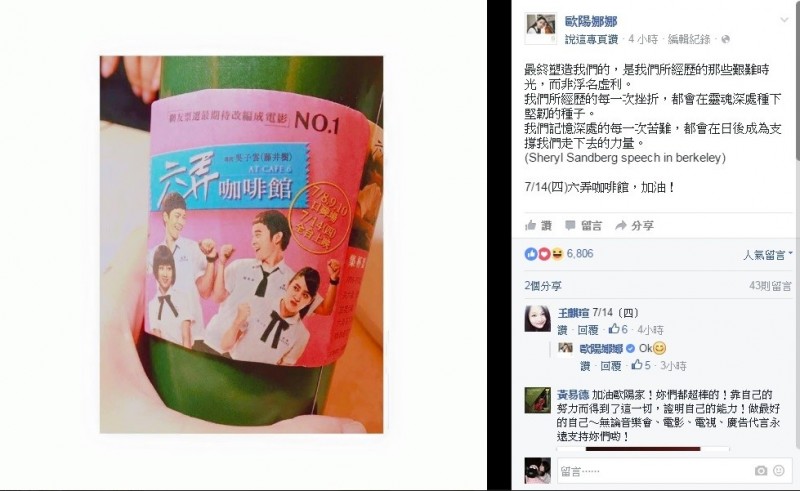This screenshot has height=491, width=800.
Task: Expand post options chevron at top right
Action: [784, 20]
